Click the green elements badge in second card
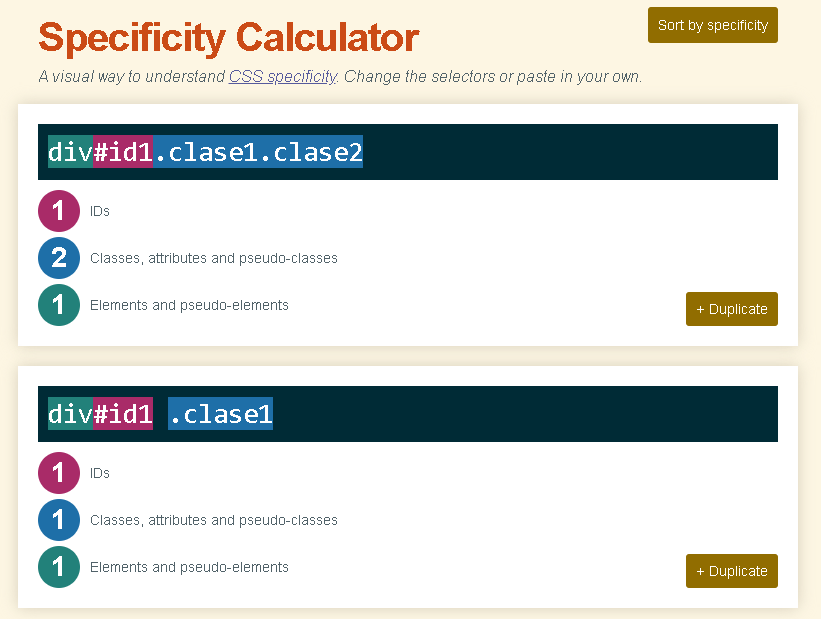The height and width of the screenshot is (619, 821). point(59,567)
